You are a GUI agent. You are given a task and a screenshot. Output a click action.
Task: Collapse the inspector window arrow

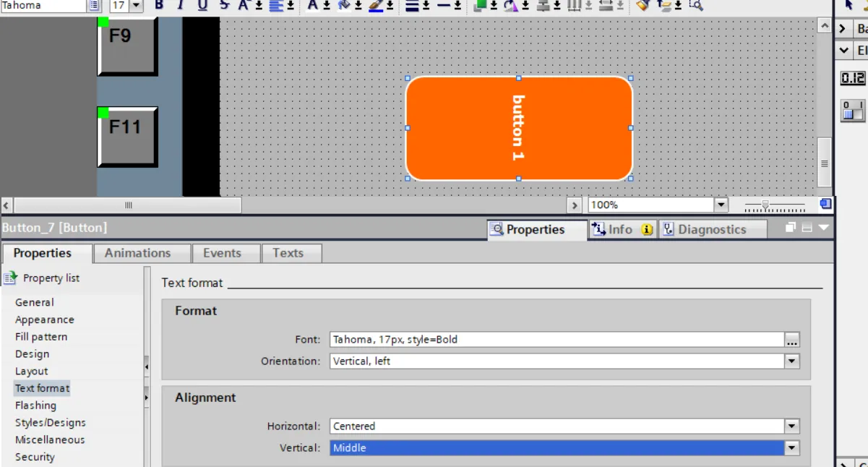pyautogui.click(x=823, y=228)
